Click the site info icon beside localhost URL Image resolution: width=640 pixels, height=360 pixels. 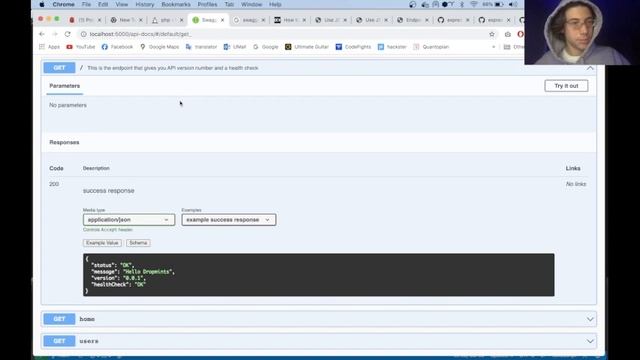[x=83, y=34]
